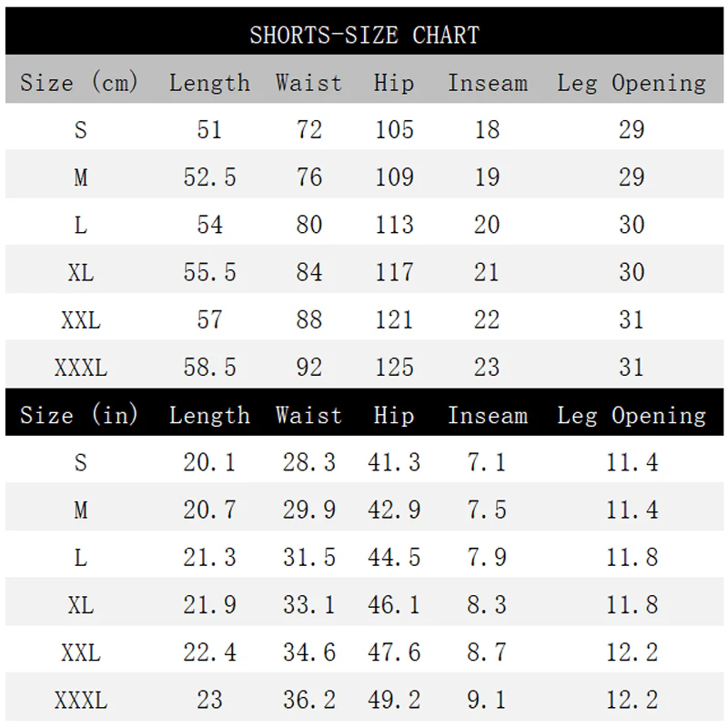Select the 58.5 length value
This screenshot has width=728, height=728.
(210, 368)
